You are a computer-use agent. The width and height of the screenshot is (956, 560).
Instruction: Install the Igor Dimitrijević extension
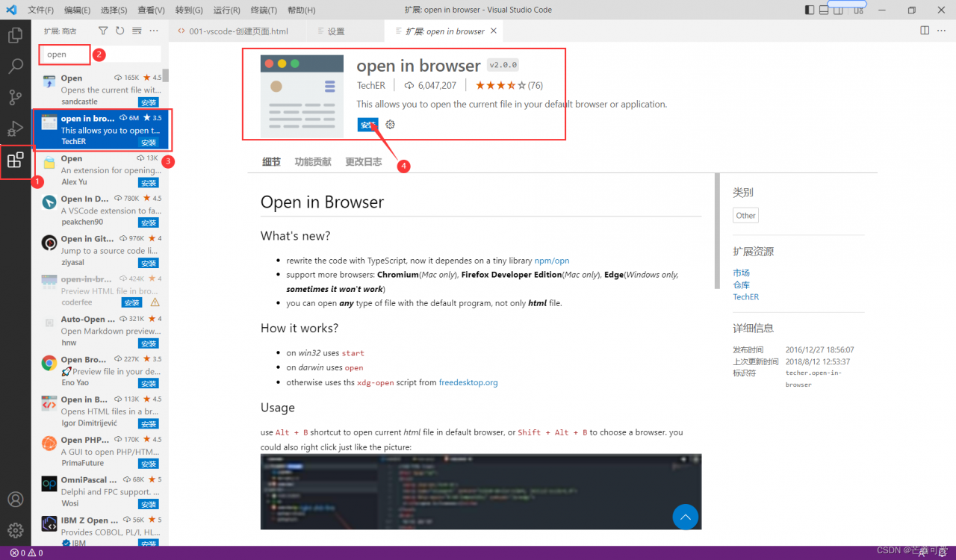tap(148, 423)
